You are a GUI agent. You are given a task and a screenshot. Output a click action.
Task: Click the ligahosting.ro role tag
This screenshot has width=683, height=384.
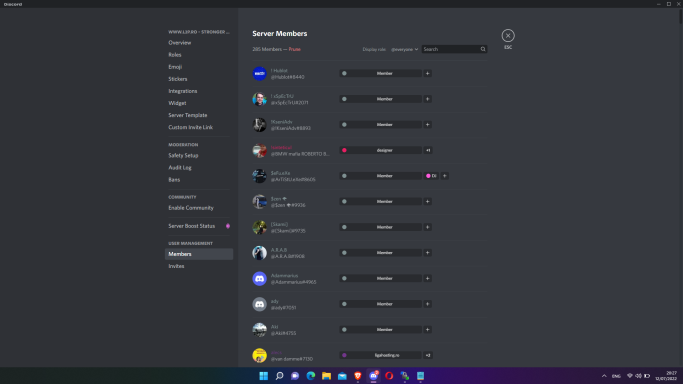(x=380, y=355)
